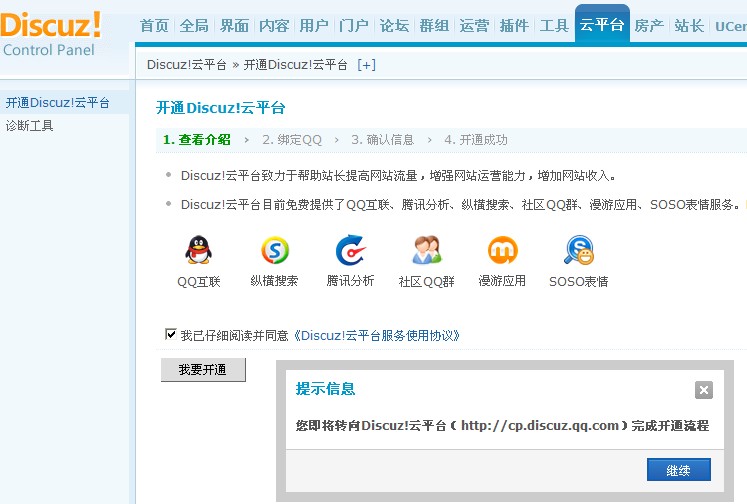Open the 工具 menu tab

click(x=555, y=25)
